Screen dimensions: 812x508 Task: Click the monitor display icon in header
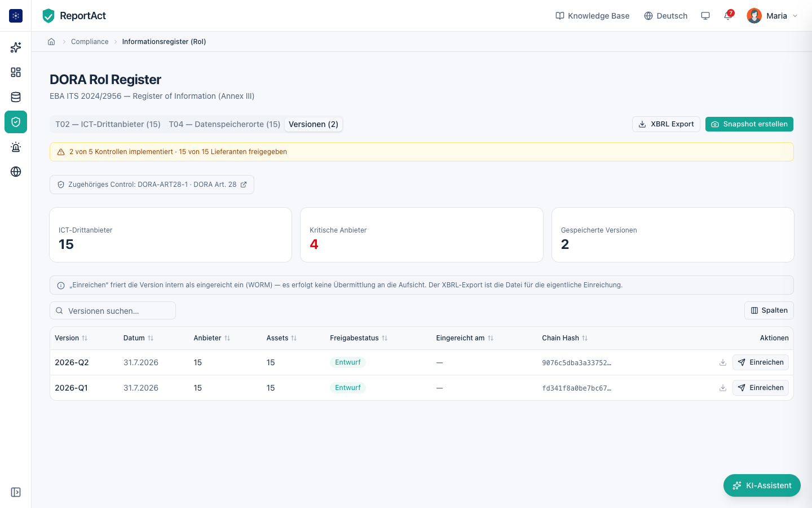coord(705,16)
